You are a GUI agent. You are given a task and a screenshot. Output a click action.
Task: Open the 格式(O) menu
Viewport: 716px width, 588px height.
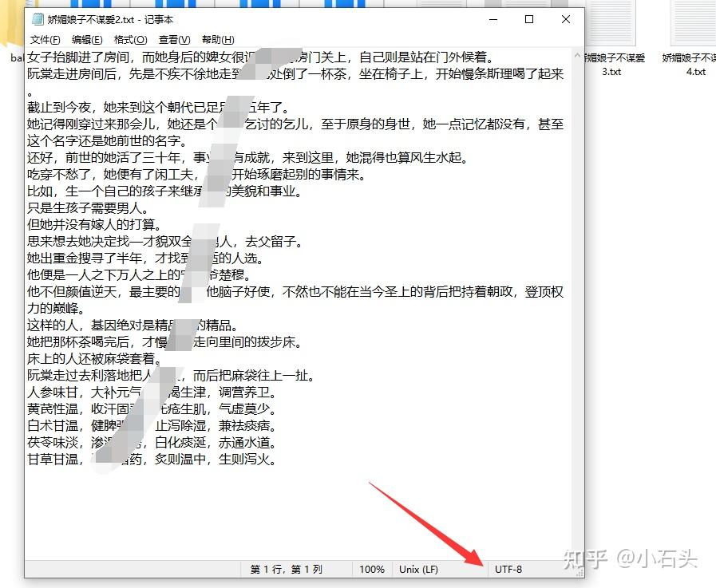click(x=130, y=40)
